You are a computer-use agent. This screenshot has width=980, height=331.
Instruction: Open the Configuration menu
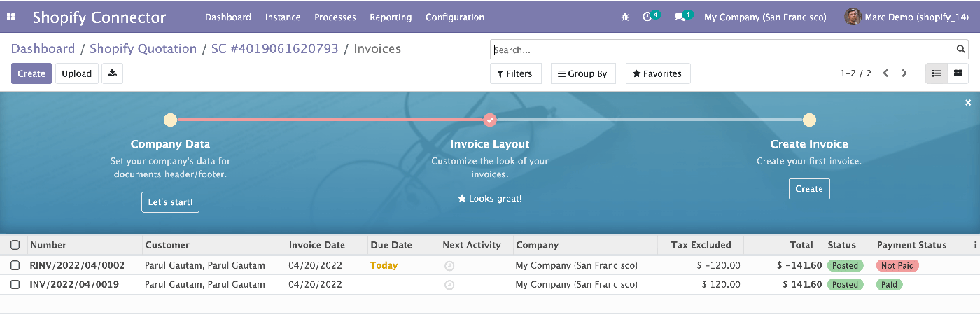[x=455, y=17]
